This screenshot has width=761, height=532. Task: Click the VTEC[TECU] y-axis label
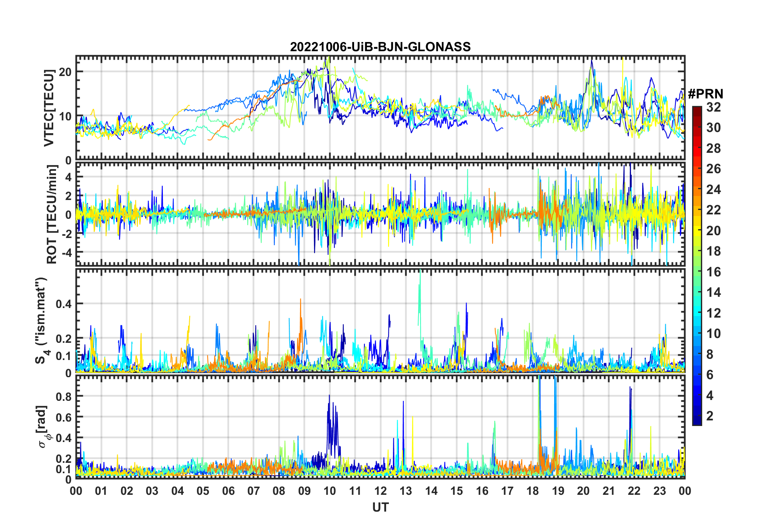49,108
